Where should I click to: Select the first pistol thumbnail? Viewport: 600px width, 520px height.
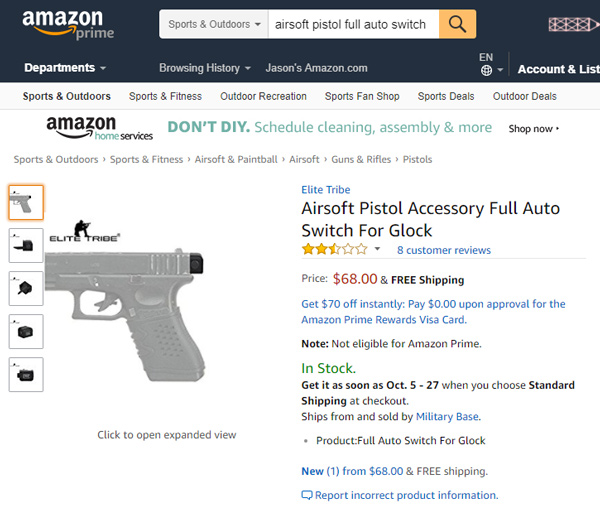(26, 202)
